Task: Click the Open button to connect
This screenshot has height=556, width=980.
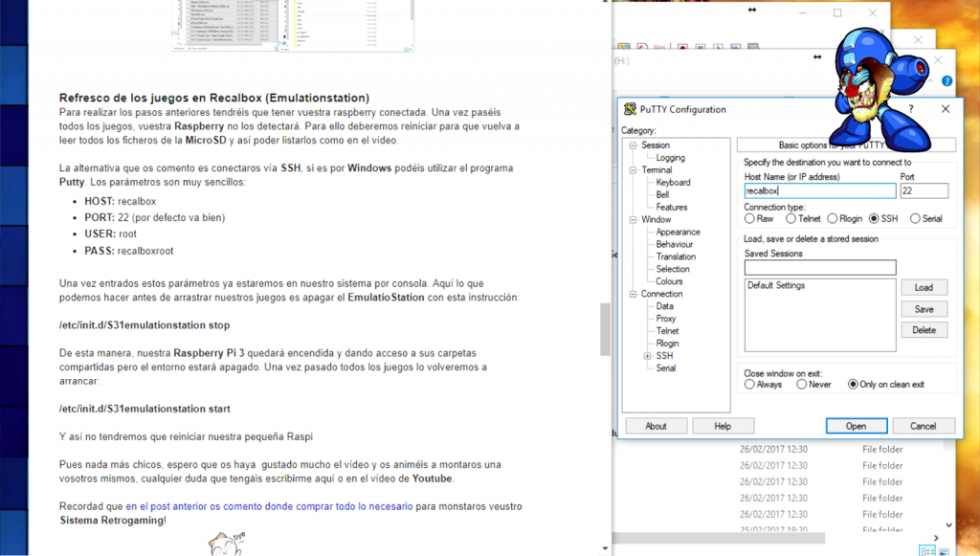Action: 856,426
